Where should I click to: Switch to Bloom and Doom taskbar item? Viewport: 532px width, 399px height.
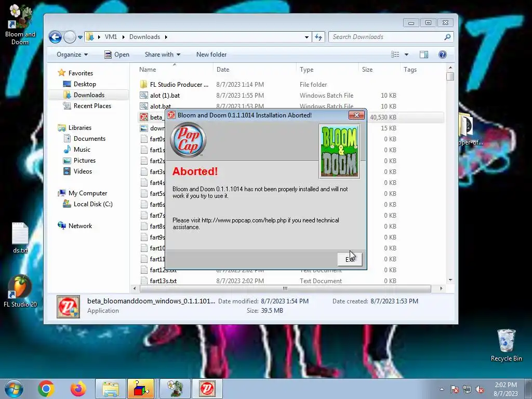175,389
